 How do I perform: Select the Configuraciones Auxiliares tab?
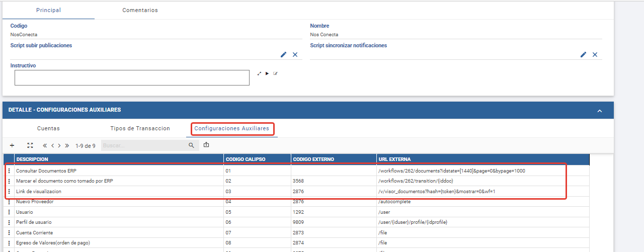coord(232,129)
